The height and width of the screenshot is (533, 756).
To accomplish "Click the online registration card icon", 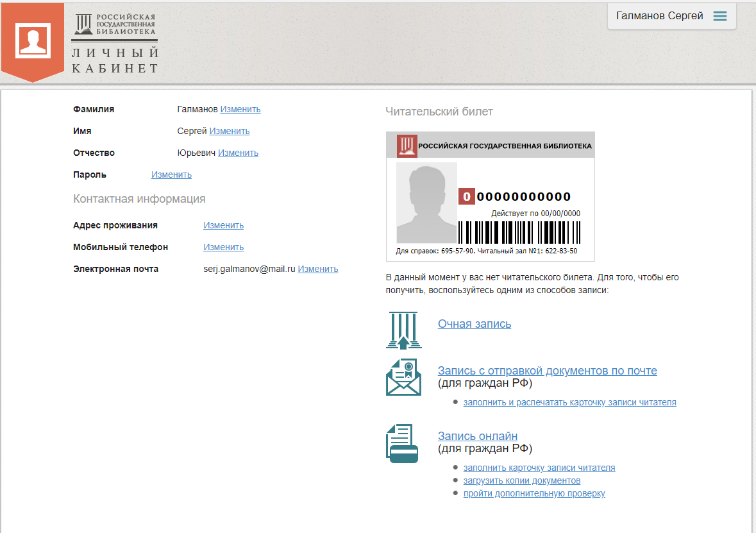I will 402,443.
